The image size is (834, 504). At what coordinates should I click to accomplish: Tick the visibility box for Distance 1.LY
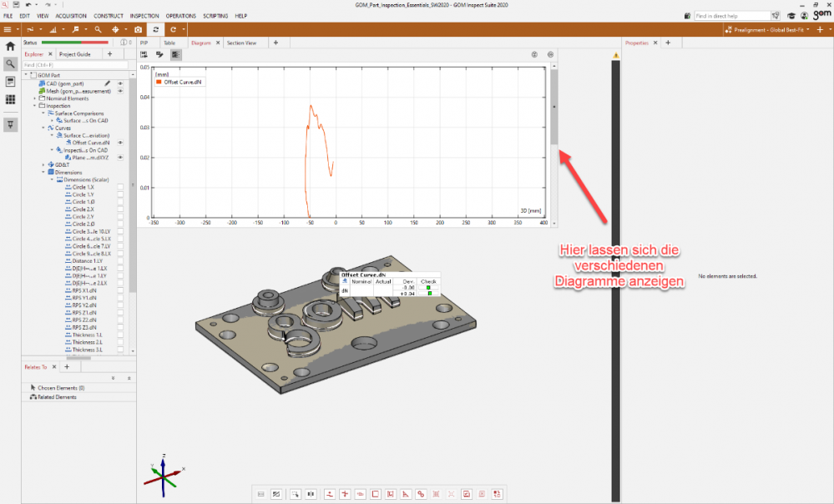tap(120, 261)
